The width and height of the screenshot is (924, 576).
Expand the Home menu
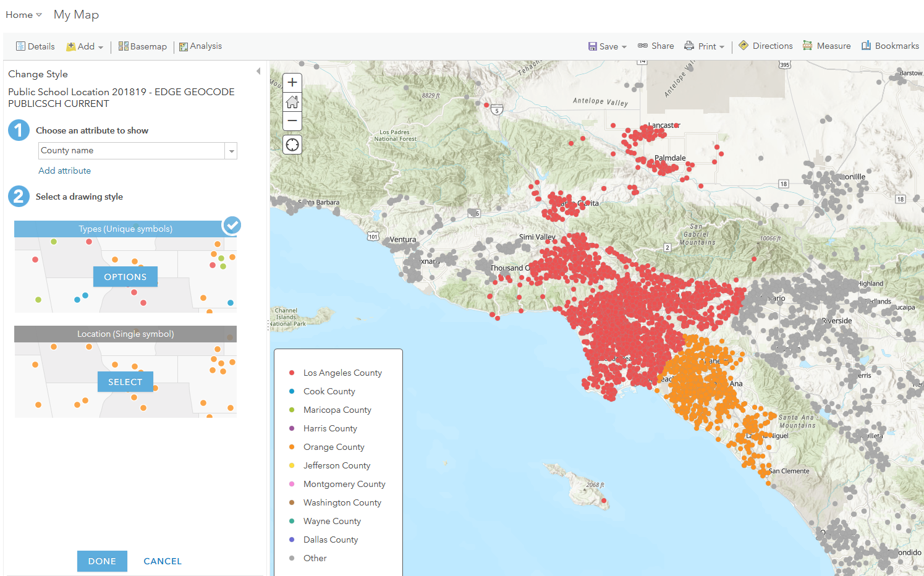[22, 14]
